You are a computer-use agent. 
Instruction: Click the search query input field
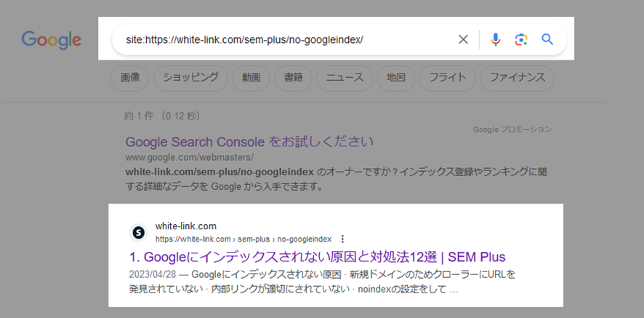(288, 39)
